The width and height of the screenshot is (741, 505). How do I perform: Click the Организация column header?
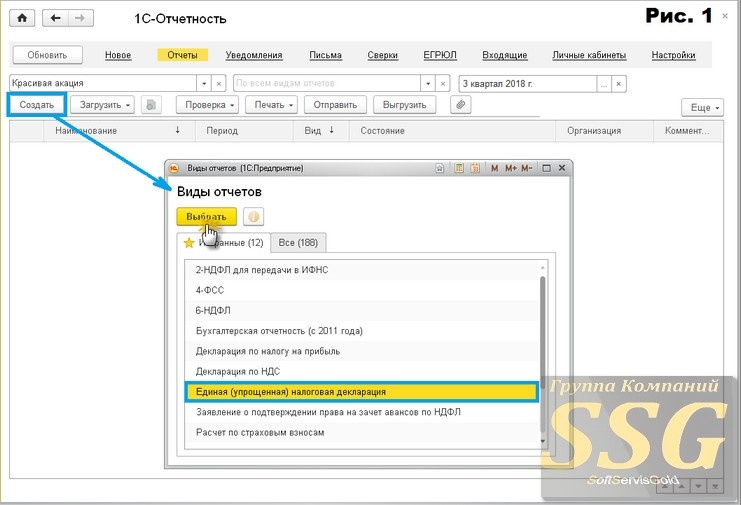tap(604, 131)
